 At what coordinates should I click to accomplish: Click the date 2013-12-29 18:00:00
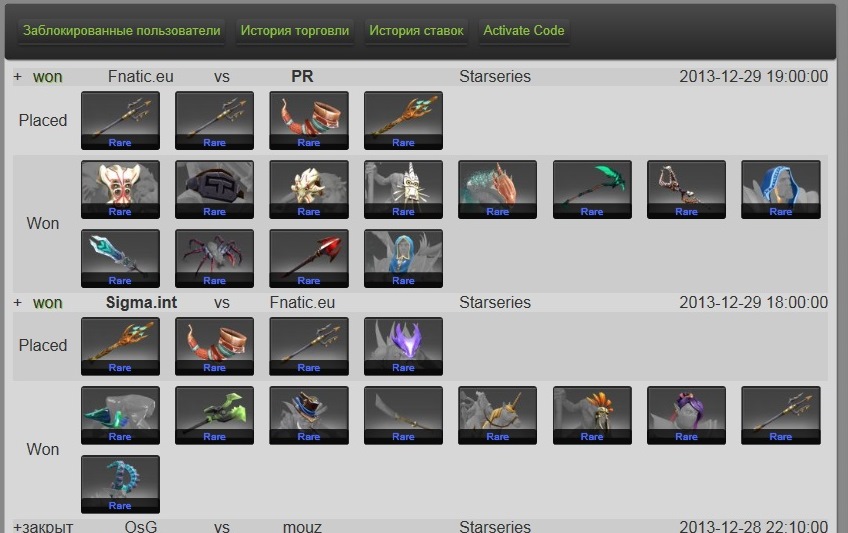pos(753,303)
